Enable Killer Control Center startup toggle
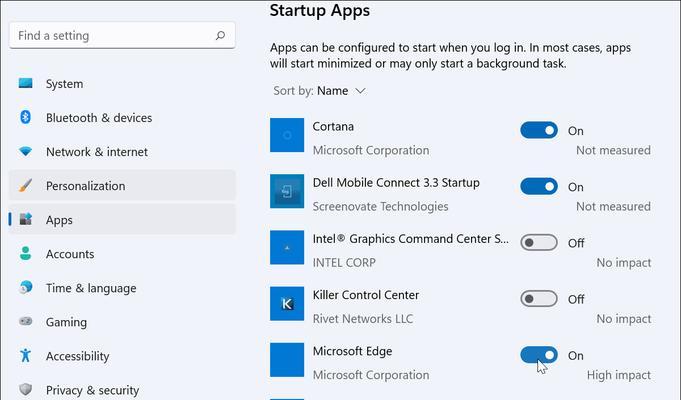Viewport: 681px width, 400px height. 539,299
